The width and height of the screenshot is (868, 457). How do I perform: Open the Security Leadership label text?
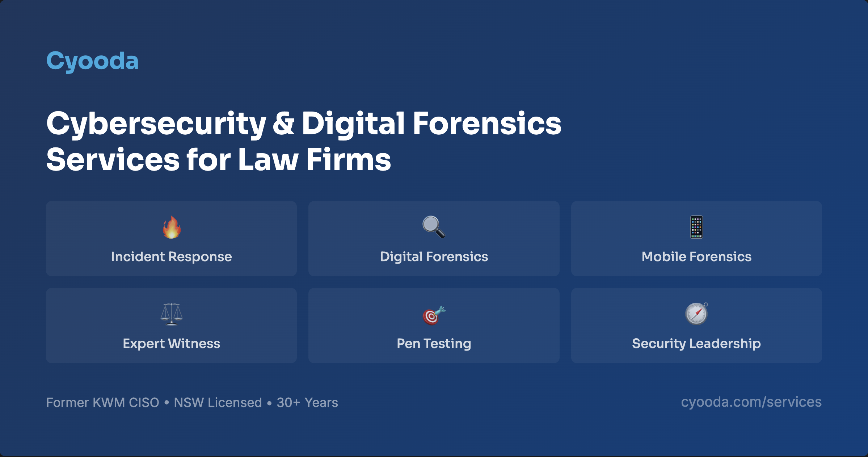696,344
